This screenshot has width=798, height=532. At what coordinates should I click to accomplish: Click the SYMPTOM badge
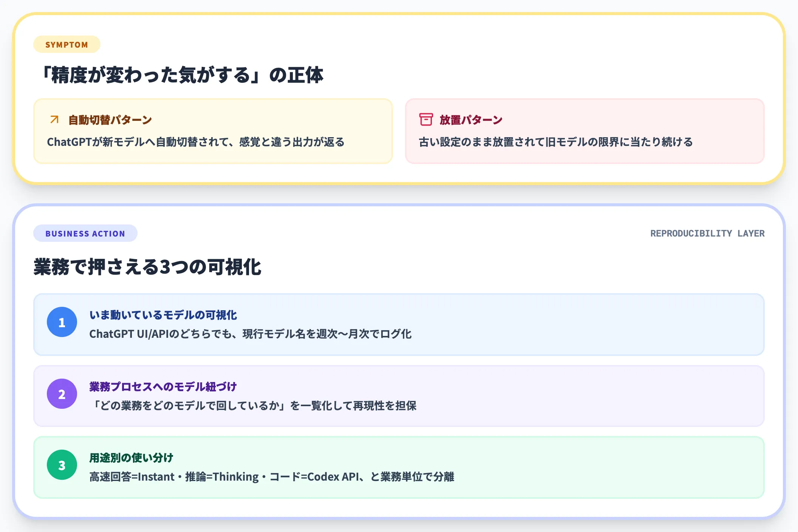[x=67, y=45]
